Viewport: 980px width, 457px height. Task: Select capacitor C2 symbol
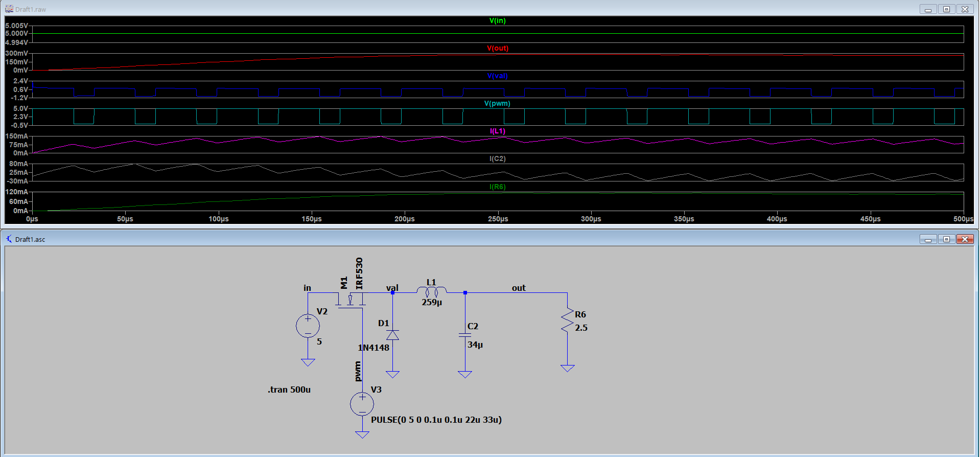pyautogui.click(x=465, y=335)
